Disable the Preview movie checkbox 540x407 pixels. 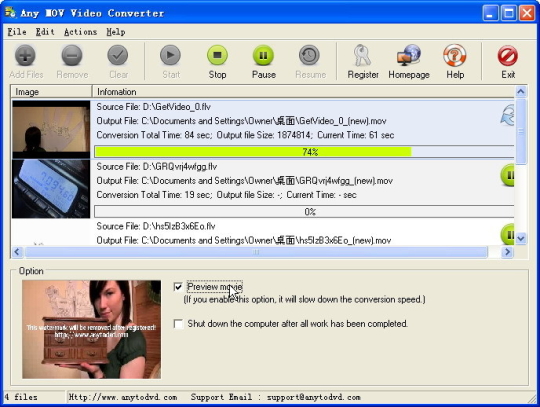click(178, 287)
